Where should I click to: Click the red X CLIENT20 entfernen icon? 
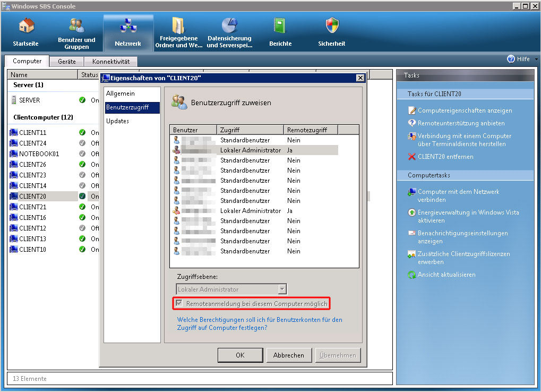[x=411, y=157]
